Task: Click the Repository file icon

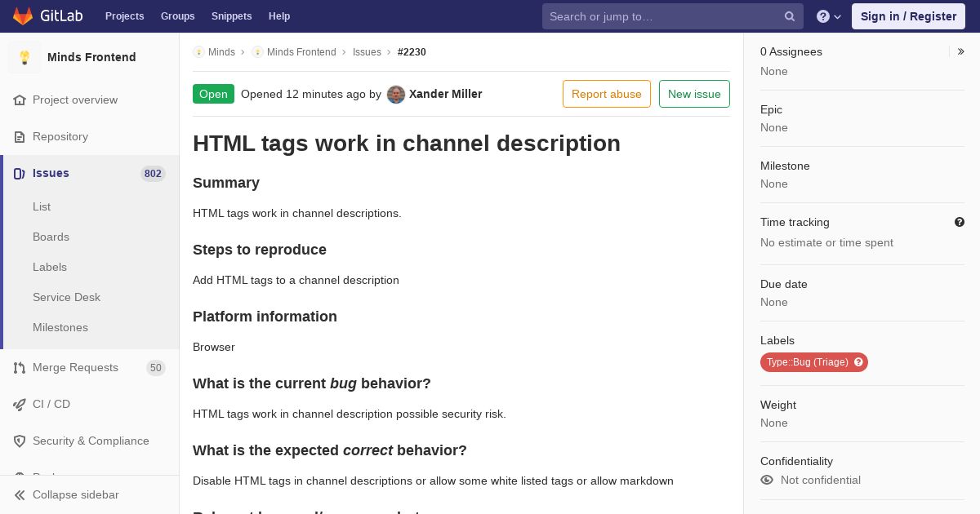Action: point(20,137)
